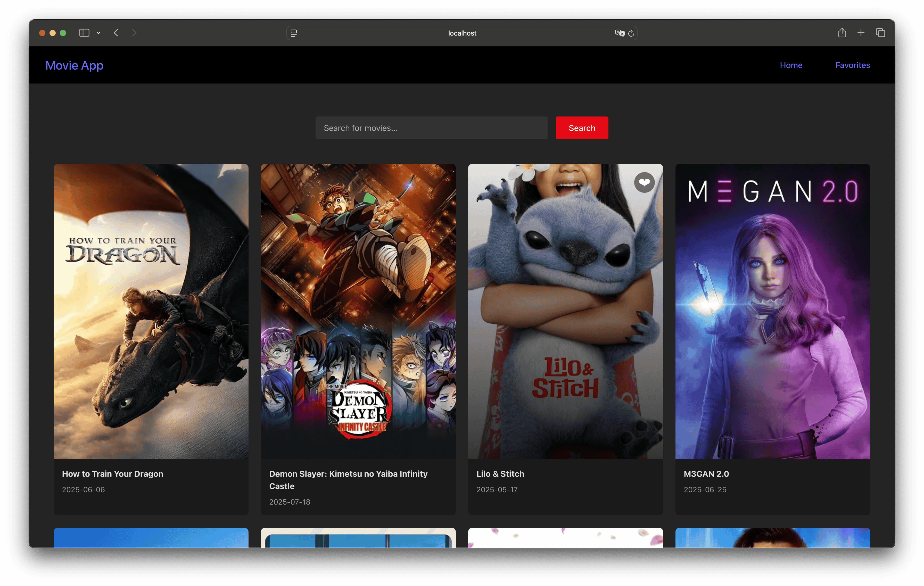Open the Home navigation item
Image resolution: width=924 pixels, height=586 pixels.
tap(791, 65)
